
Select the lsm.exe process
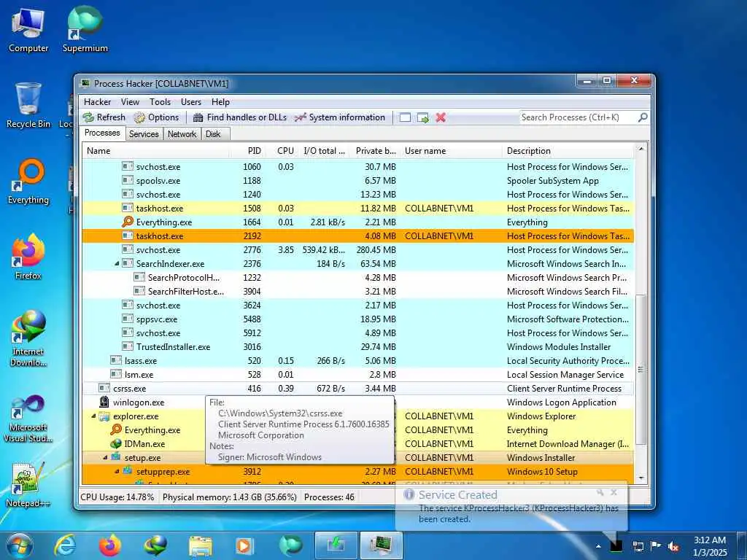358,374
